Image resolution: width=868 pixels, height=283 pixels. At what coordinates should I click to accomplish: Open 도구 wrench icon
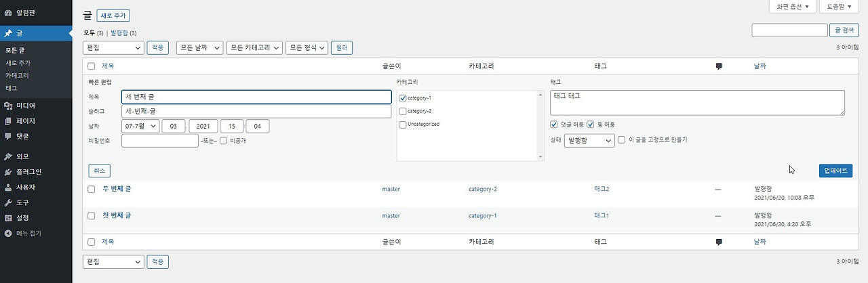point(8,202)
